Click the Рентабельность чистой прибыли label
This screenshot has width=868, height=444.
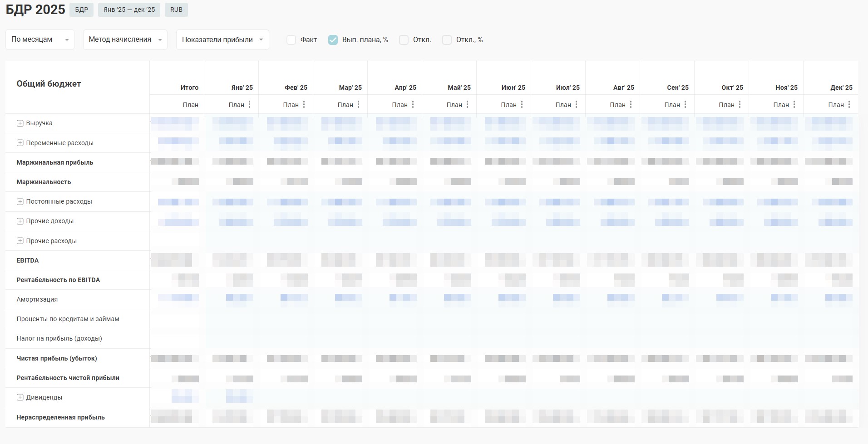(68, 378)
